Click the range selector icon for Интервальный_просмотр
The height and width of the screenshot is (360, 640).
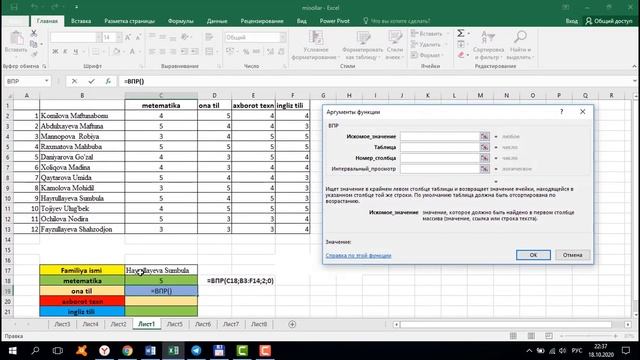click(x=484, y=169)
